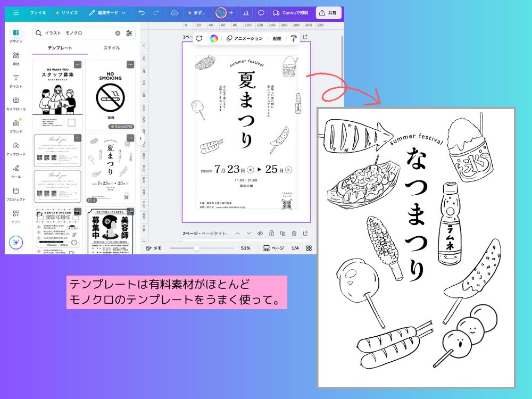This screenshot has width=532, height=399.
Task: Hide page 2 using the eye icon
Action: pyautogui.click(x=260, y=233)
